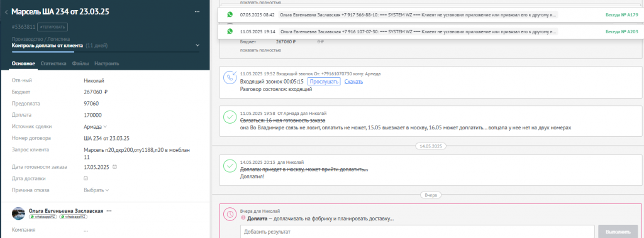Viewport: 644px width, 238px height.
Task: Click 'показать полностью' under the budget note
Action: tap(260, 50)
